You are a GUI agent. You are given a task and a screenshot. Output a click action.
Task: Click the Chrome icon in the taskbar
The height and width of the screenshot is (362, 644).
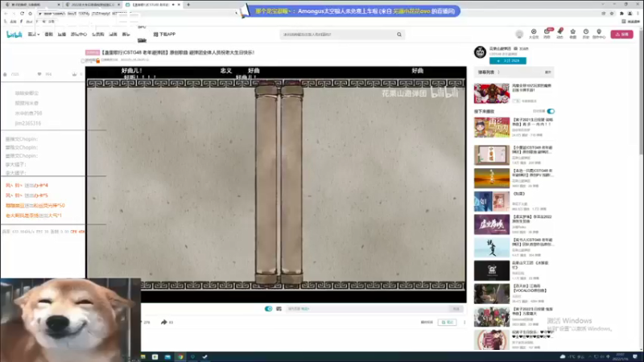click(180, 357)
